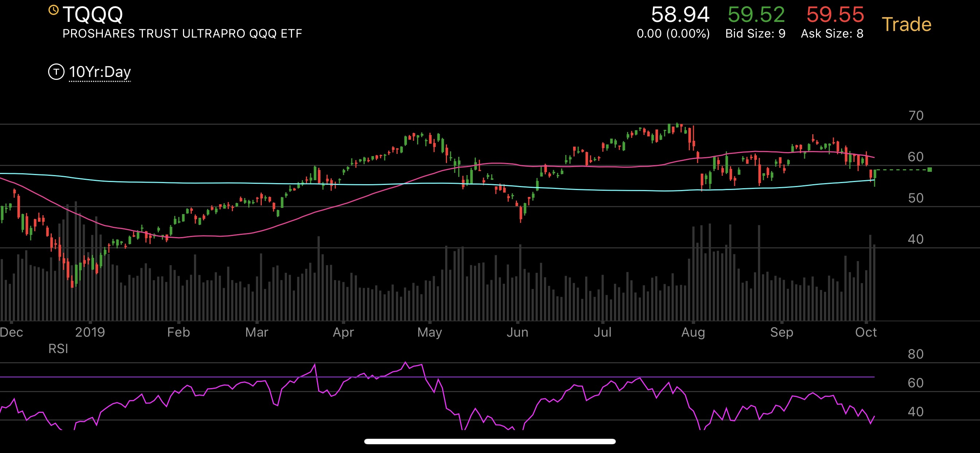
Task: Tap the 80 level on RSI axis
Action: coord(915,354)
